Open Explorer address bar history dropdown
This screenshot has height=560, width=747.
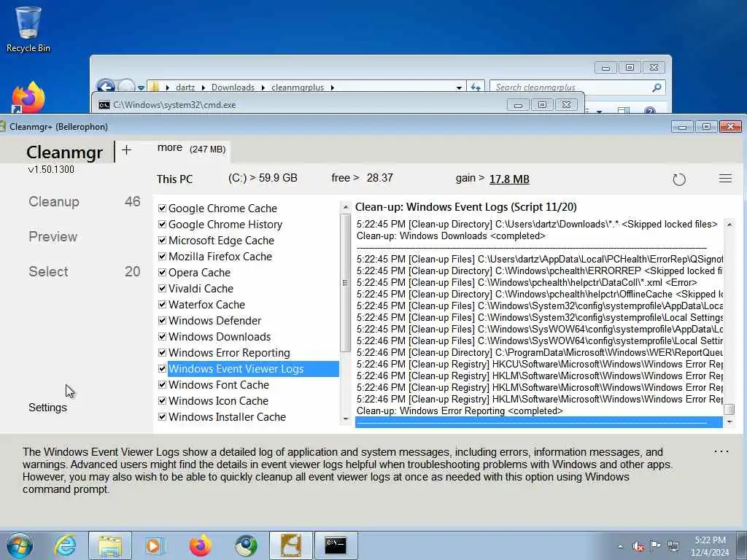click(459, 87)
